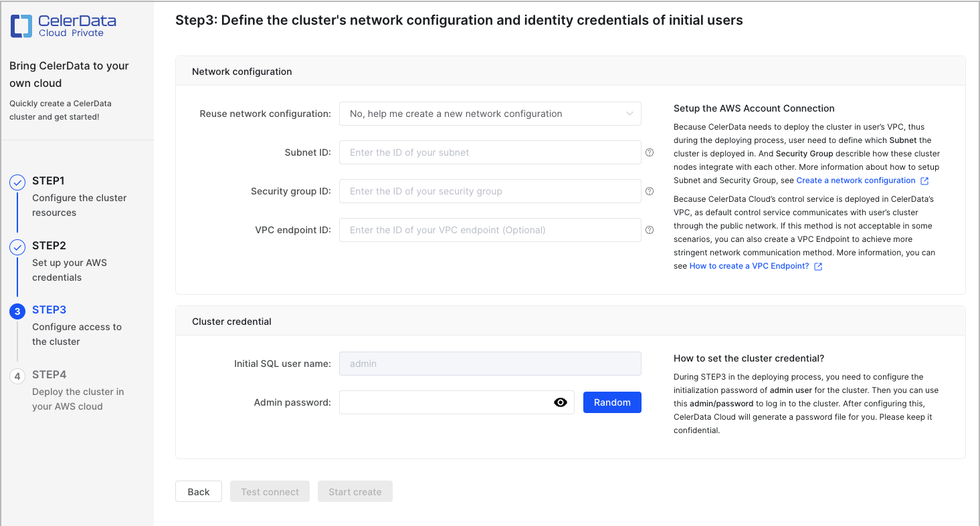Screen dimensions: 980x526
Task: Select the STEP4 numbered circle indicator
Action: point(17,376)
